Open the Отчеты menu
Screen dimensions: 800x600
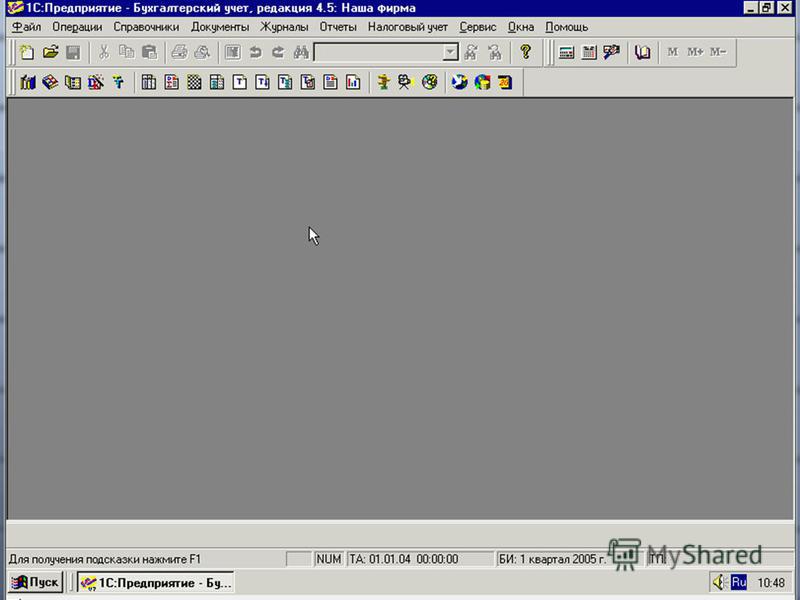(x=338, y=27)
